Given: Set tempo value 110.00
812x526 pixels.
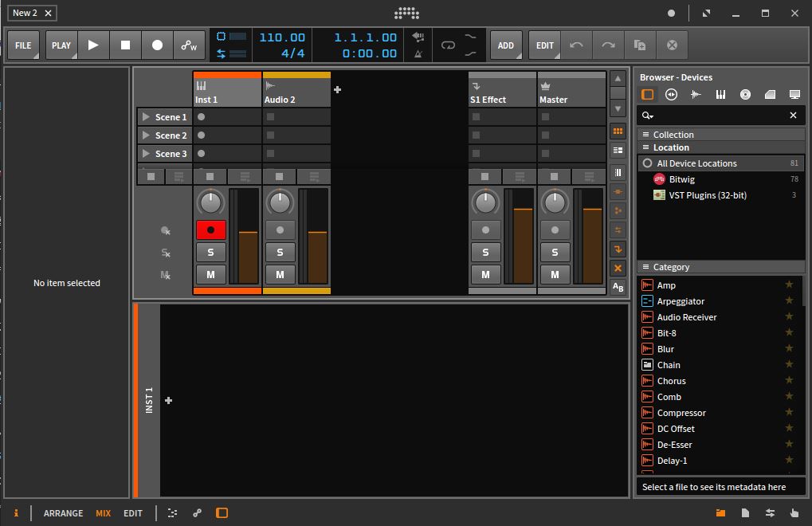Looking at the screenshot, I should point(282,37).
